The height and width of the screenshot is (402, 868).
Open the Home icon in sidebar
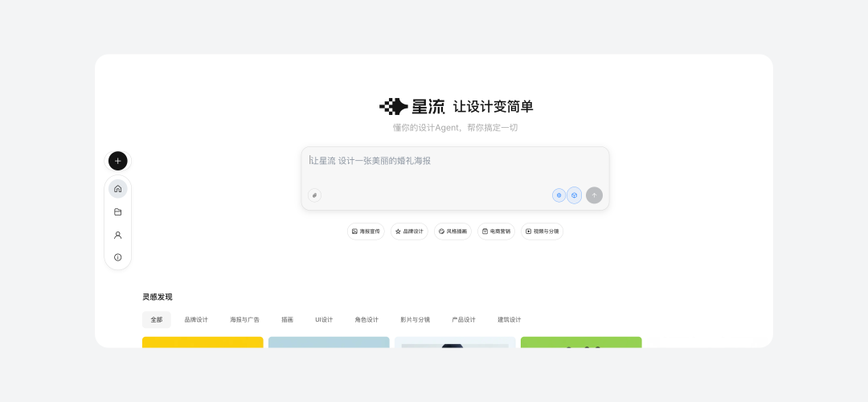(x=117, y=189)
